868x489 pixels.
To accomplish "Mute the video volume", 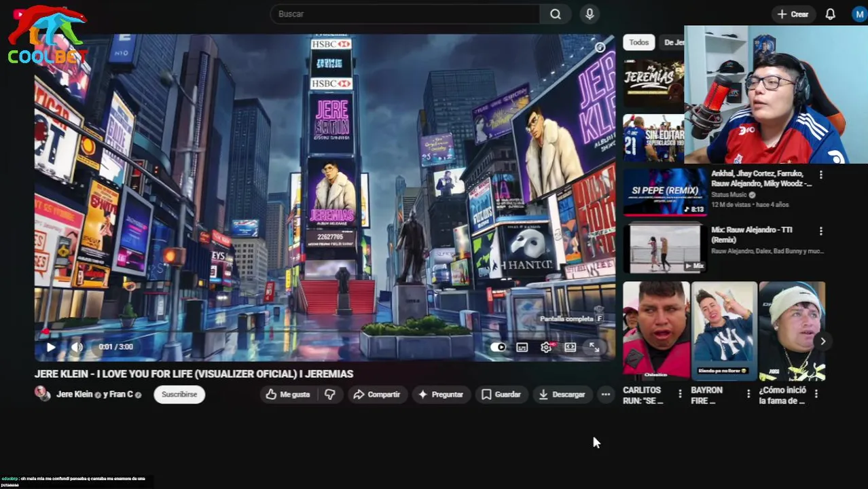I will pos(77,347).
